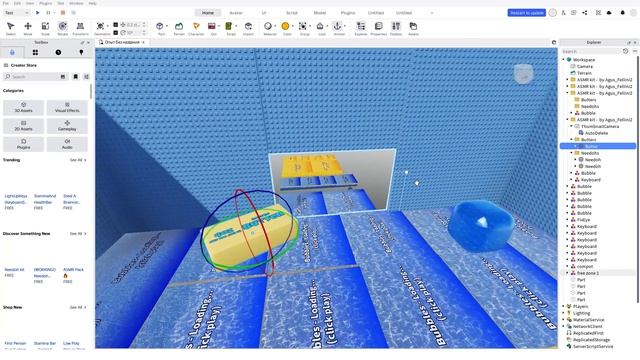Activate the Rotate tool
Screen dimensions: 640x360
coord(62,28)
